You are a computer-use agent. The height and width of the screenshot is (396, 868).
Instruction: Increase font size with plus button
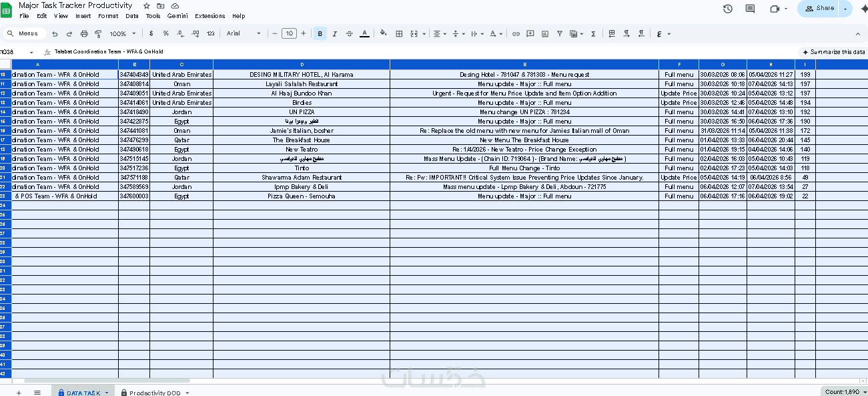tap(304, 33)
